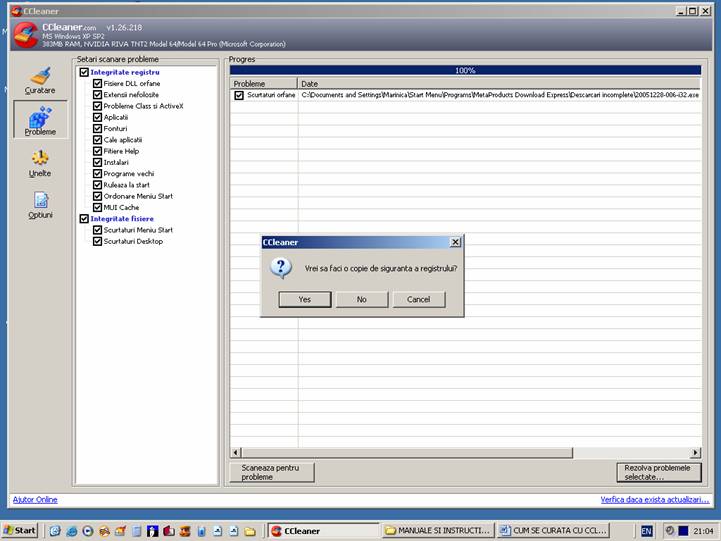Screen dimensions: 721x541
Task: Uncheck the Fisiere DLL orfane checkbox
Action: click(x=98, y=84)
